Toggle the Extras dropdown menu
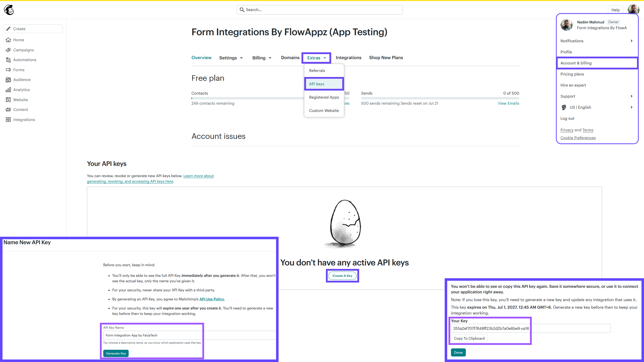Image resolution: width=644 pixels, height=362 pixels. tap(316, 58)
